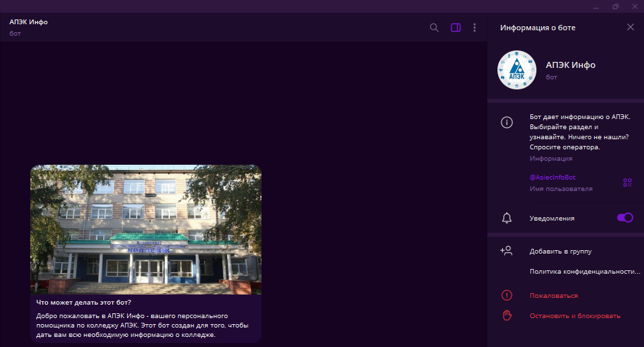Click the red exclamation report icon

(x=507, y=295)
